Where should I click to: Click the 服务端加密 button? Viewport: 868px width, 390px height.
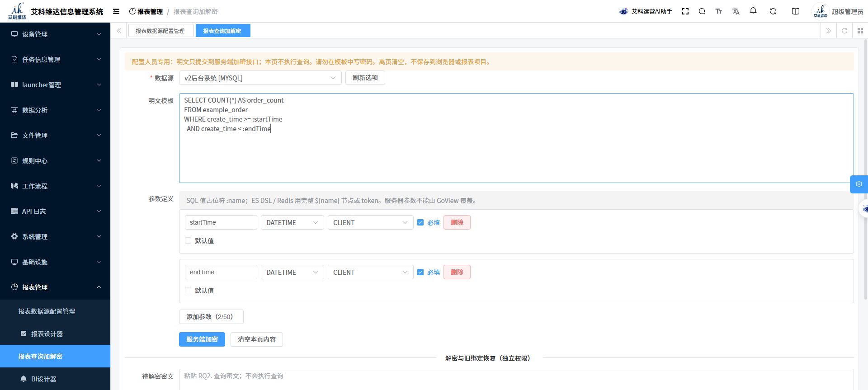tap(202, 339)
